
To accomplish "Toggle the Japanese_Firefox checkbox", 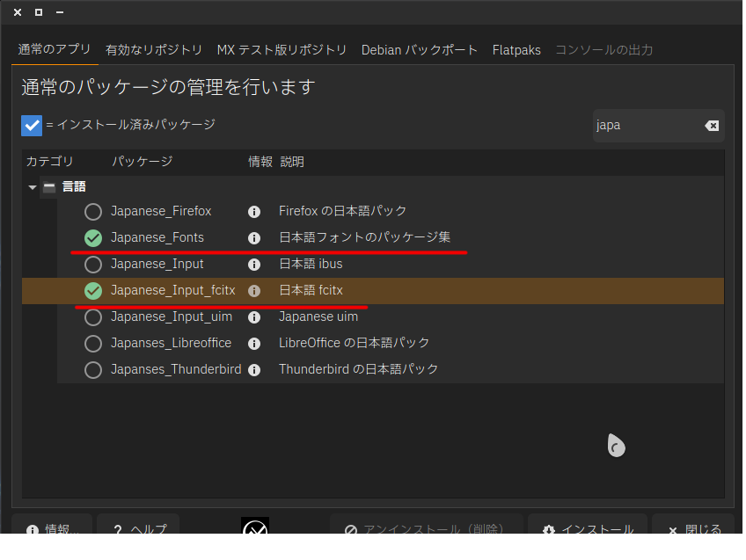I will tap(93, 212).
